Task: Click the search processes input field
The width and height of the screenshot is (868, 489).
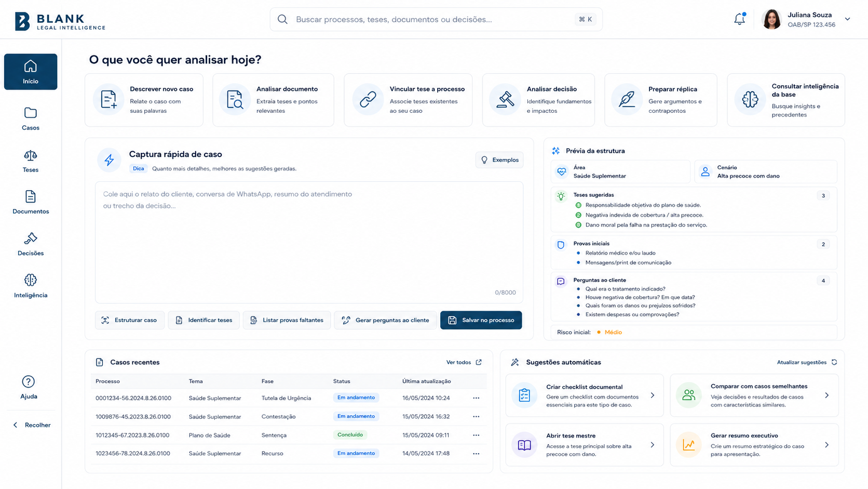Action: tap(436, 19)
